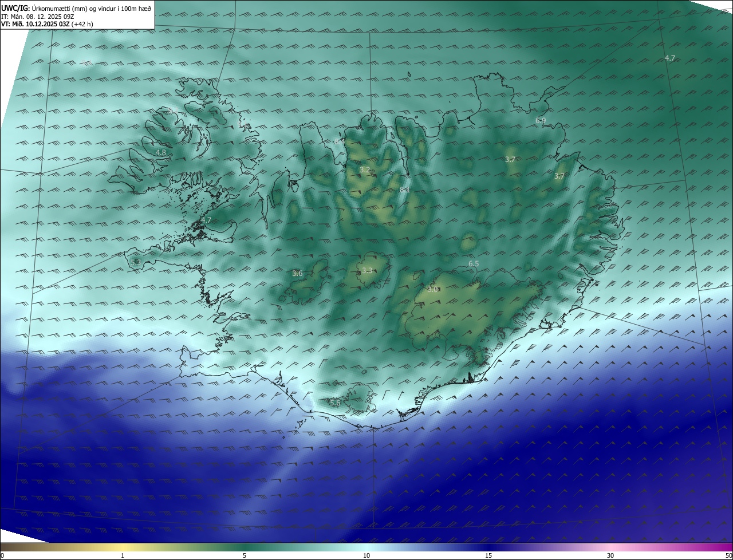This screenshot has height=560, width=733.
Task: Click the '10' tick on the colour scale
Action: 366,555
